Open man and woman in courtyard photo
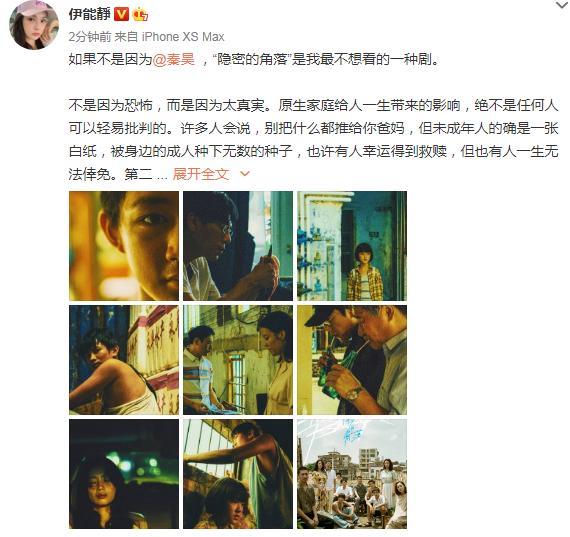The image size is (570, 537). pyautogui.click(x=238, y=360)
